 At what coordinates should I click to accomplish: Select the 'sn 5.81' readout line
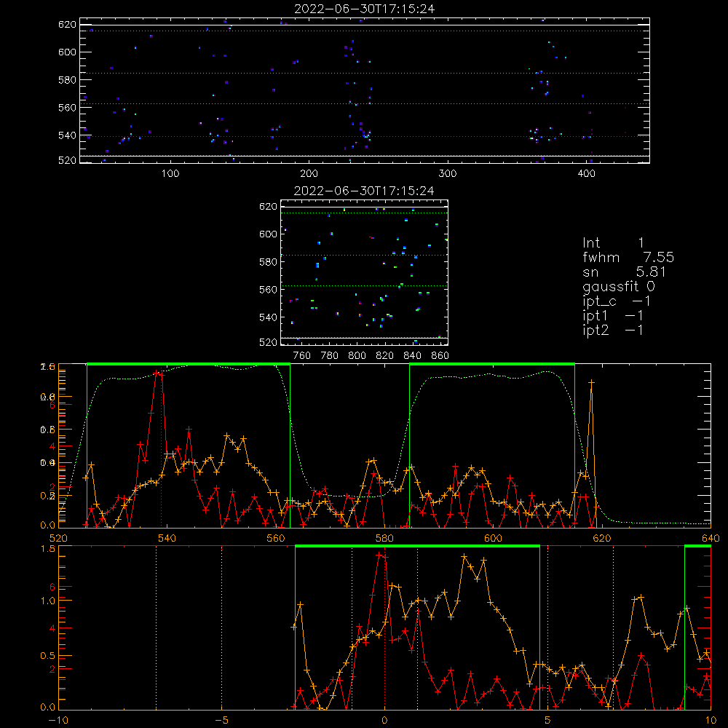click(624, 272)
